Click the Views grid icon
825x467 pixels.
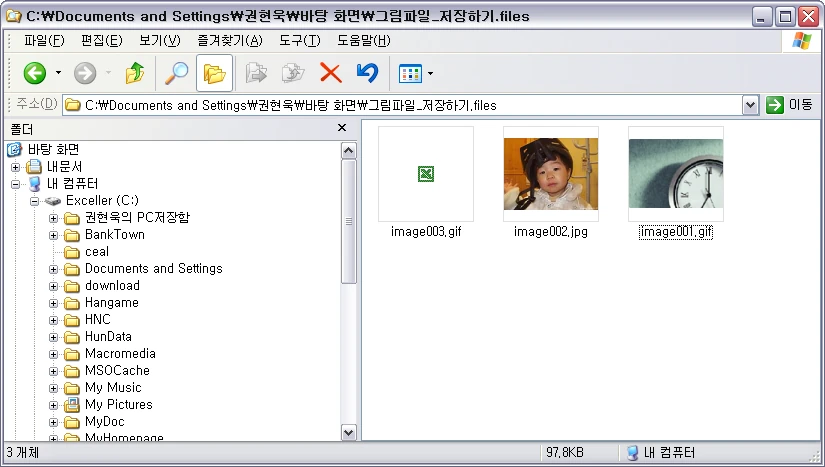[410, 74]
